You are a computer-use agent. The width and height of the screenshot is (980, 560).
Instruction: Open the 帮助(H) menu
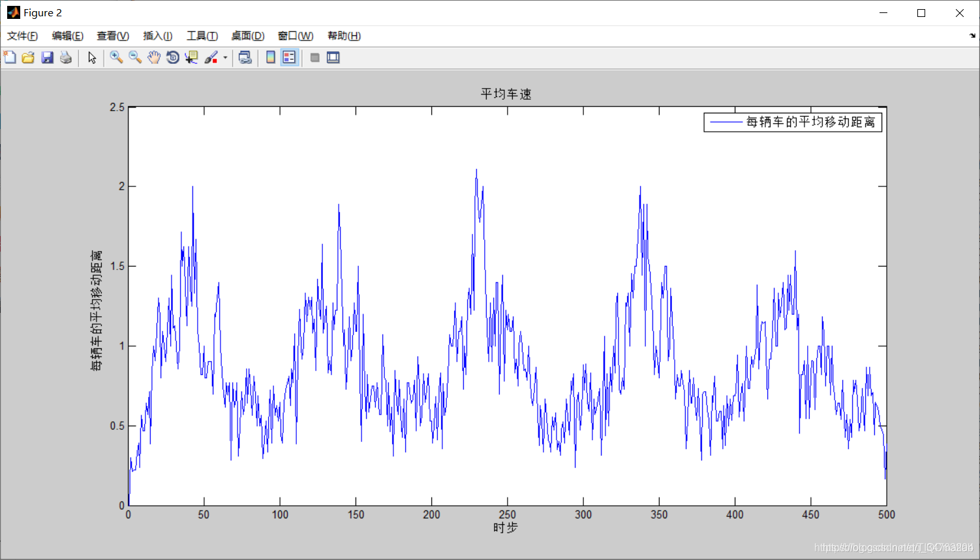(x=345, y=36)
